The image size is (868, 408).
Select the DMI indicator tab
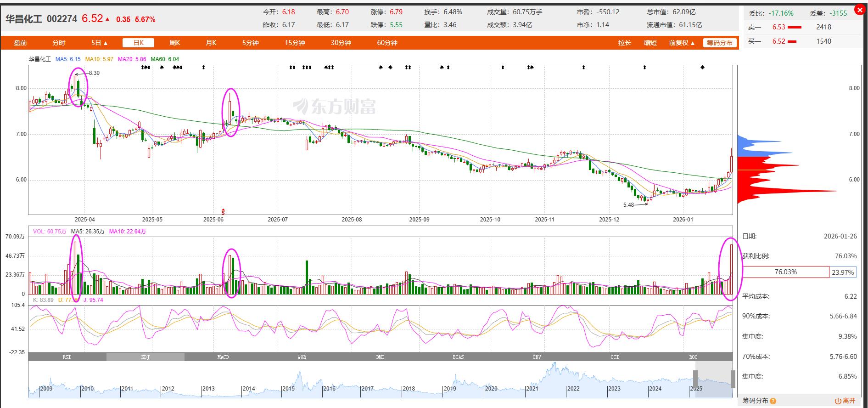pos(380,357)
